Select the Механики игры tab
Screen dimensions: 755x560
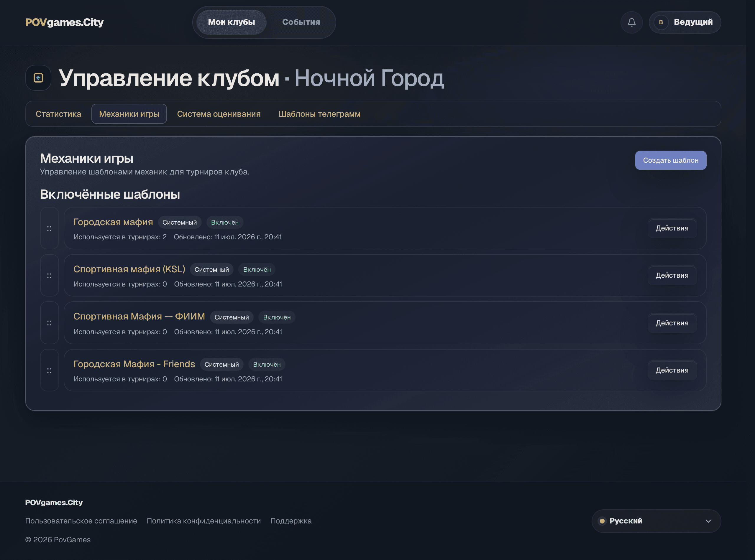129,114
